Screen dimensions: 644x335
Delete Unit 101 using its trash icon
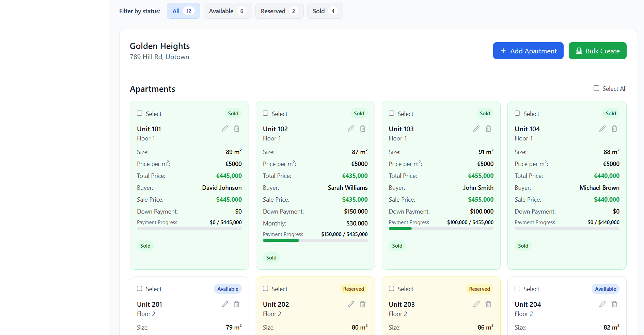(x=237, y=129)
